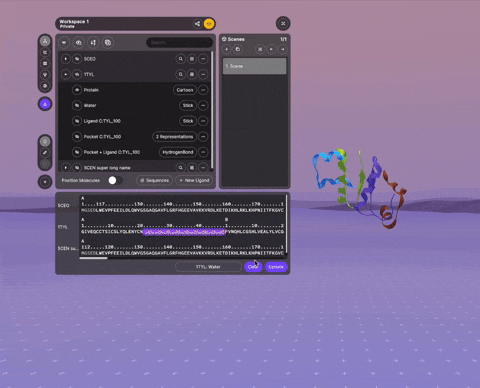Click the Sequences button
The width and height of the screenshot is (480, 388).
[x=155, y=180]
